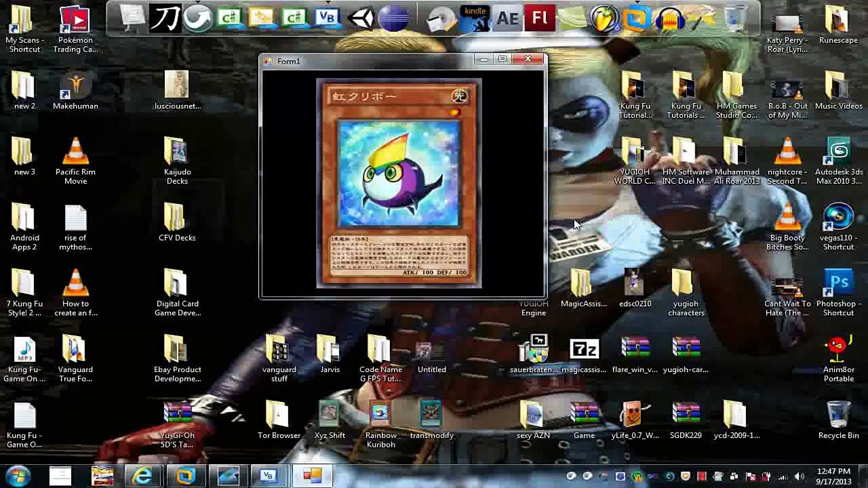This screenshot has height=488, width=868.
Task: Open edsc0210 image file
Action: [635, 288]
